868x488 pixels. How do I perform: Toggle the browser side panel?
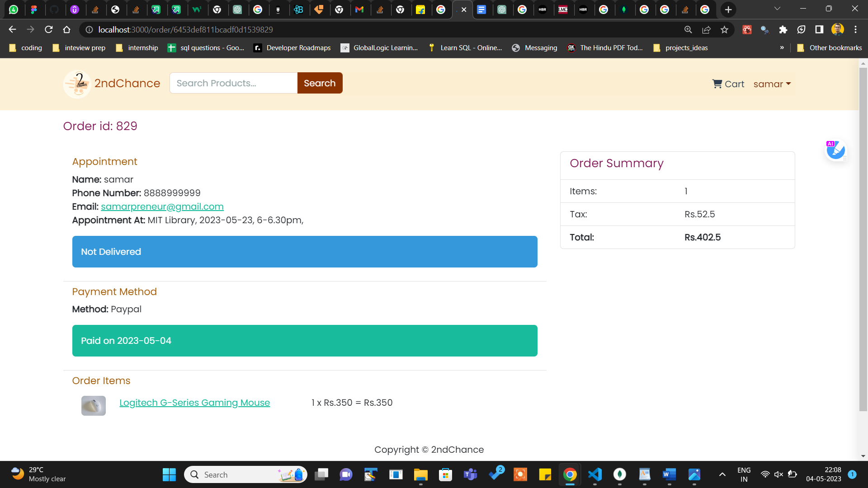[819, 29]
